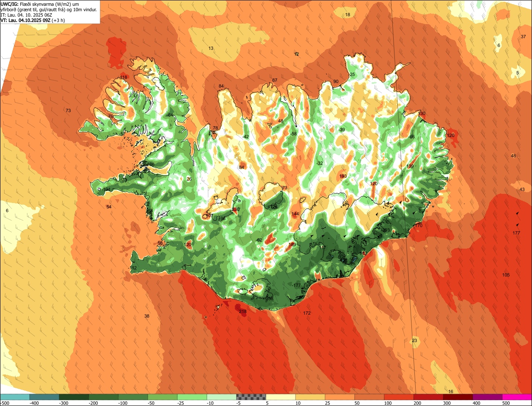The width and height of the screenshot is (532, 406).
Task: Click the map value '193' in the highlands
Action: point(343,176)
